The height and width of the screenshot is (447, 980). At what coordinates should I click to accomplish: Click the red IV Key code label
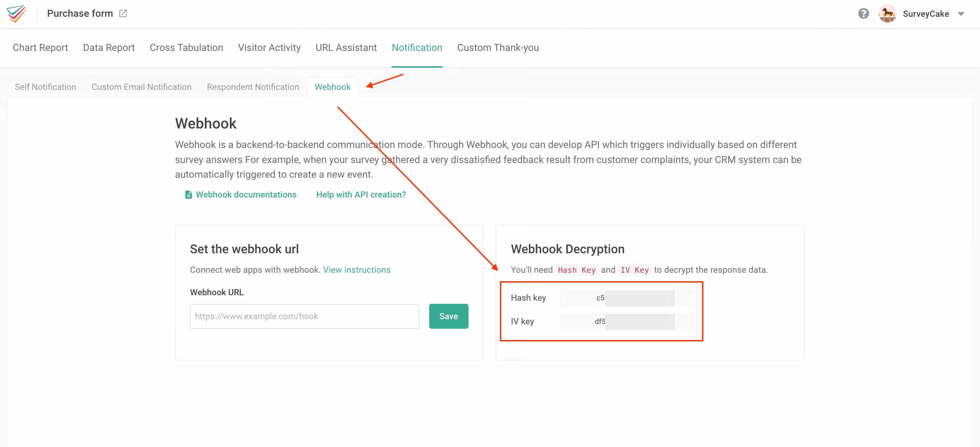(x=634, y=270)
